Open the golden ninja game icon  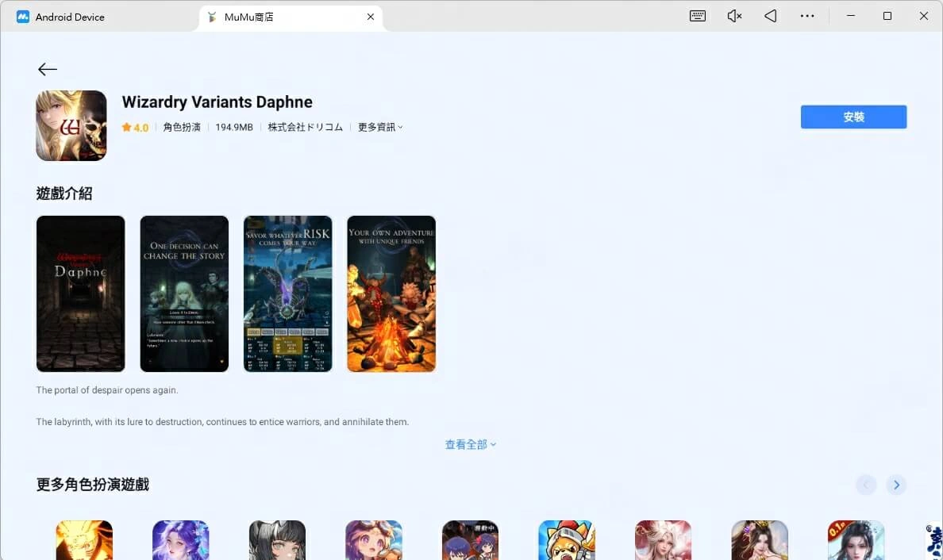84,540
